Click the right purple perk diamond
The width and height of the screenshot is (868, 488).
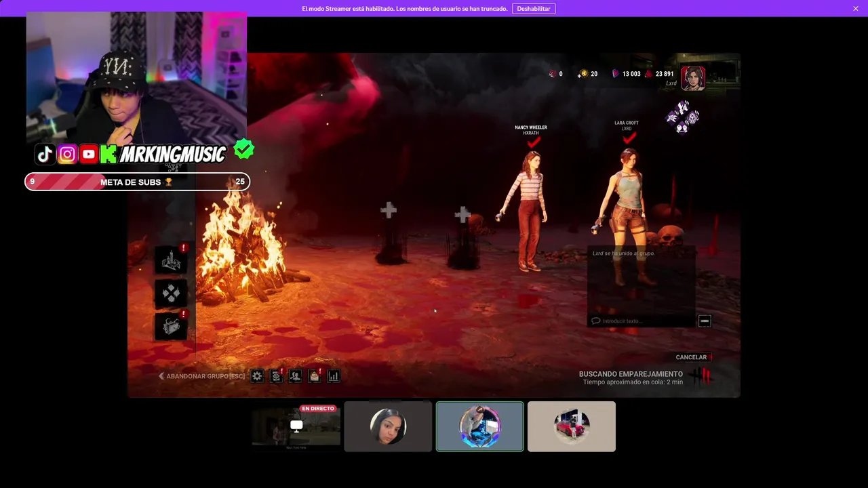694,118
